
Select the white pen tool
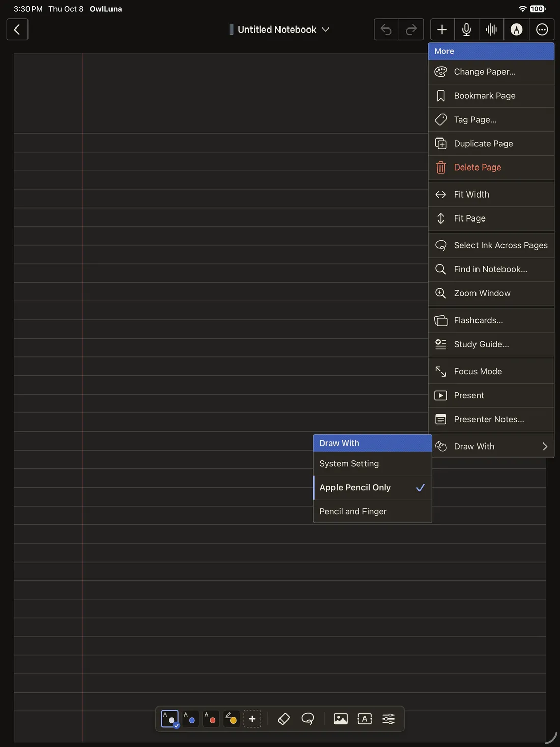tap(170, 719)
